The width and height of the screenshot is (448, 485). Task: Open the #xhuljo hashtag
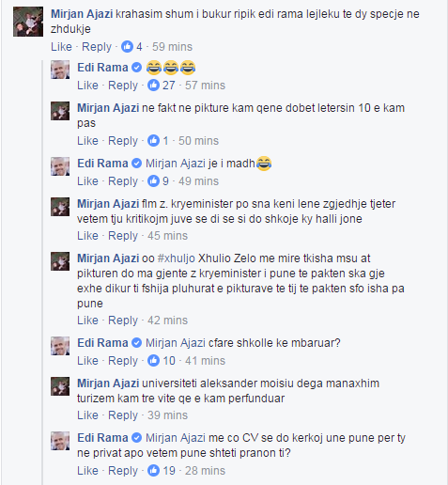176,258
